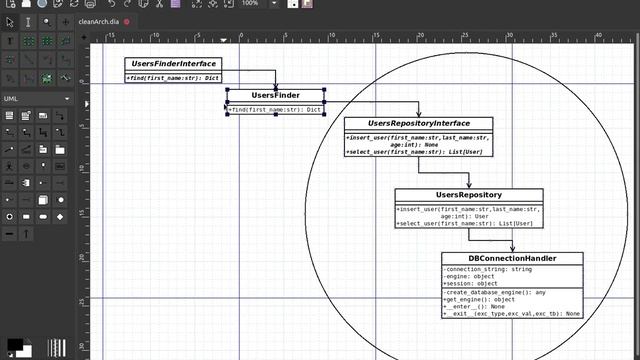Screen dimensions: 640x360
Task: Pick the UML Class shape
Action: (9, 116)
